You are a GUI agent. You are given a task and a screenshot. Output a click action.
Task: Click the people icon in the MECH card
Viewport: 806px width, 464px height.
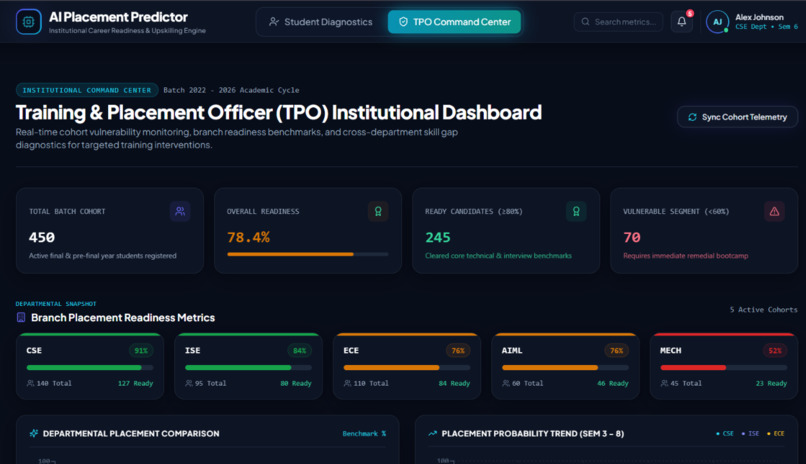point(664,383)
